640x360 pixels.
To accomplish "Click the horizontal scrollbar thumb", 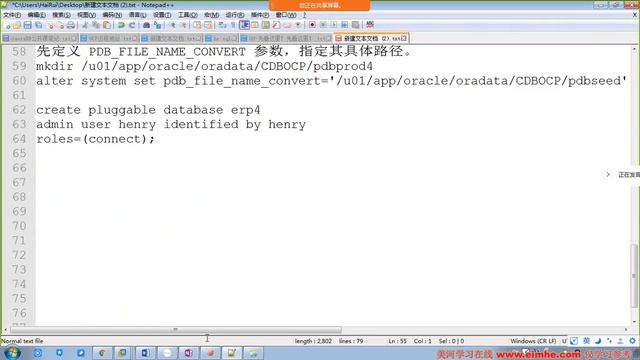I will [x=176, y=330].
